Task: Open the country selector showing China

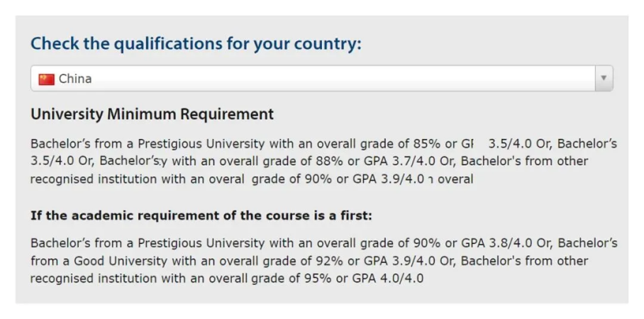Action: tap(321, 78)
